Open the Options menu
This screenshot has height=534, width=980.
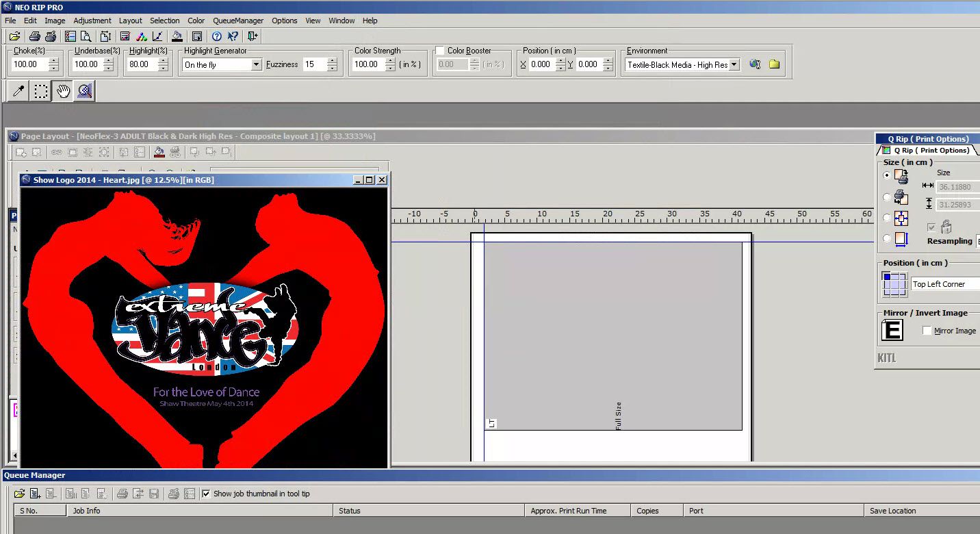click(x=284, y=21)
